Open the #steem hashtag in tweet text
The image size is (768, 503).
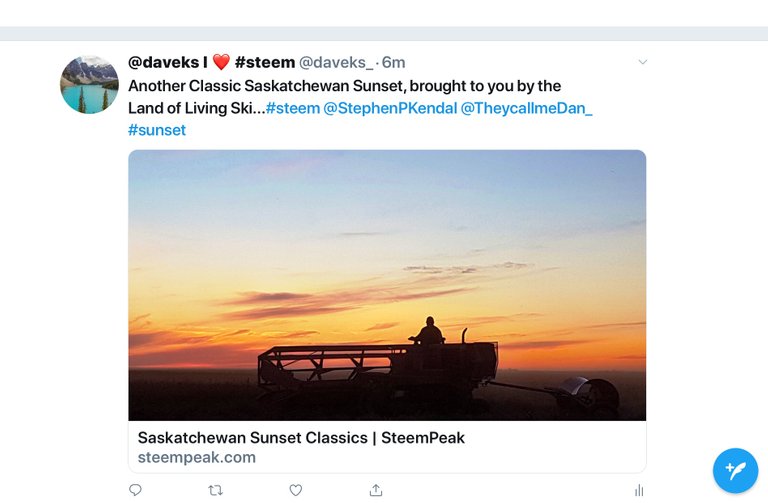(292, 108)
